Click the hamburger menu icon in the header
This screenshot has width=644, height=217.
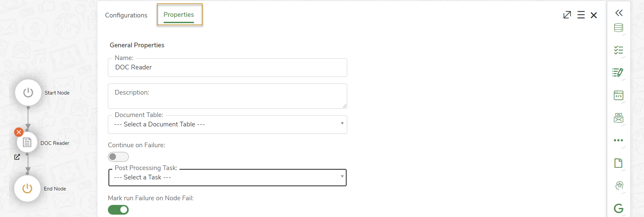click(x=581, y=15)
